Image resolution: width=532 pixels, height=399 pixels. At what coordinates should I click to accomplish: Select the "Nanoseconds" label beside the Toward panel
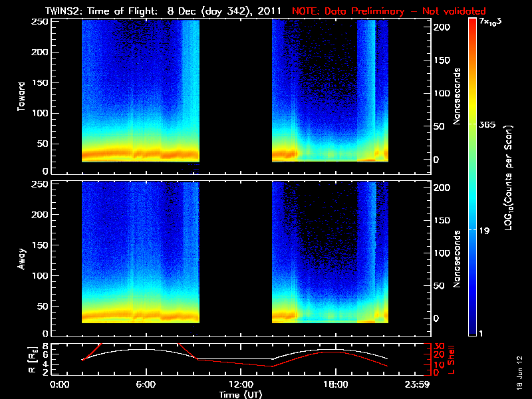pos(457,96)
